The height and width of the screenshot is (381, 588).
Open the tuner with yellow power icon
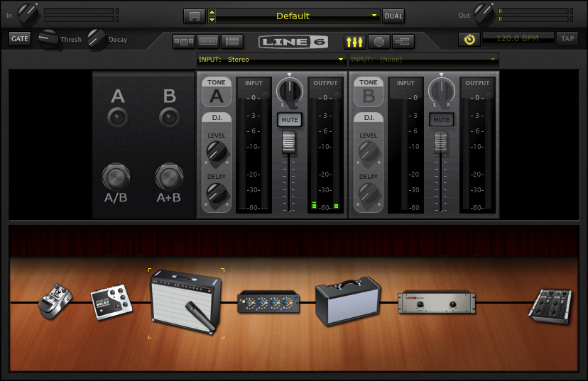click(469, 39)
